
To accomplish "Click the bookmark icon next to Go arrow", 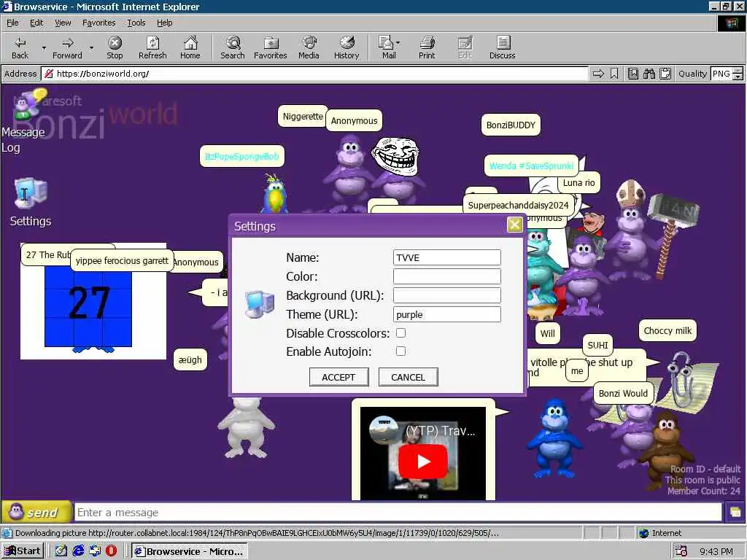I will click(x=614, y=74).
